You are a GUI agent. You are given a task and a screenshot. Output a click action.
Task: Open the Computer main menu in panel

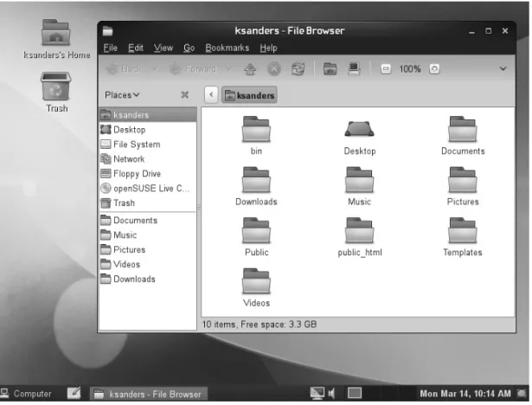click(26, 395)
